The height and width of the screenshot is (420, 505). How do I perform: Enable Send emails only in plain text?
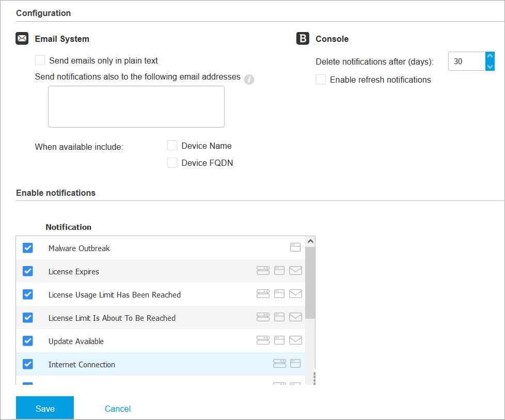(40, 60)
